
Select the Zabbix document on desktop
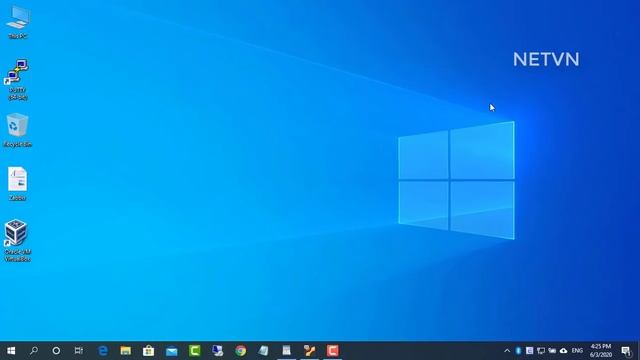coord(18,183)
